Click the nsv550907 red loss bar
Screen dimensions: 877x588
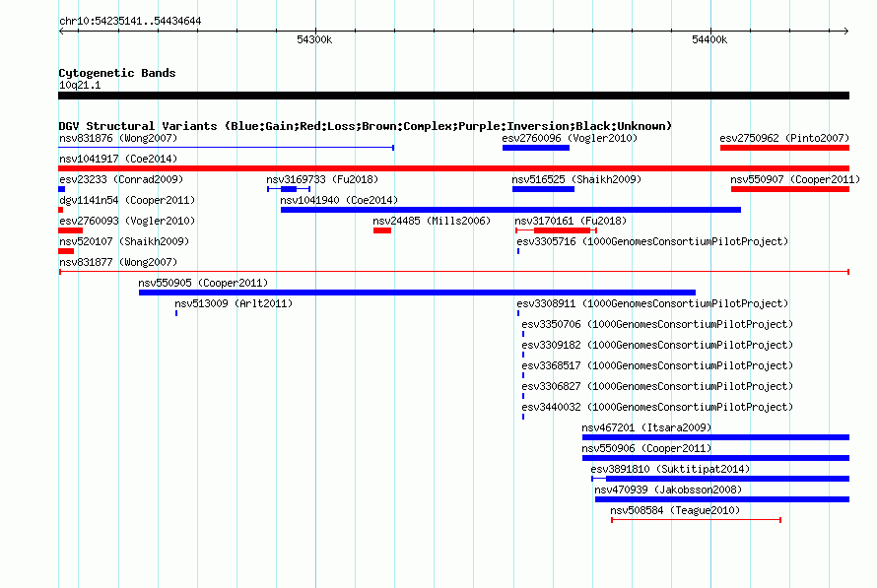click(x=790, y=189)
